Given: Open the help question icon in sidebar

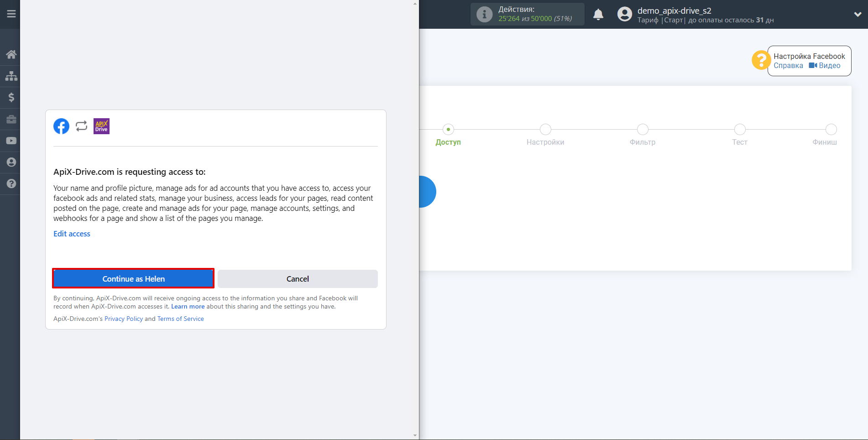Looking at the screenshot, I should pos(11,183).
